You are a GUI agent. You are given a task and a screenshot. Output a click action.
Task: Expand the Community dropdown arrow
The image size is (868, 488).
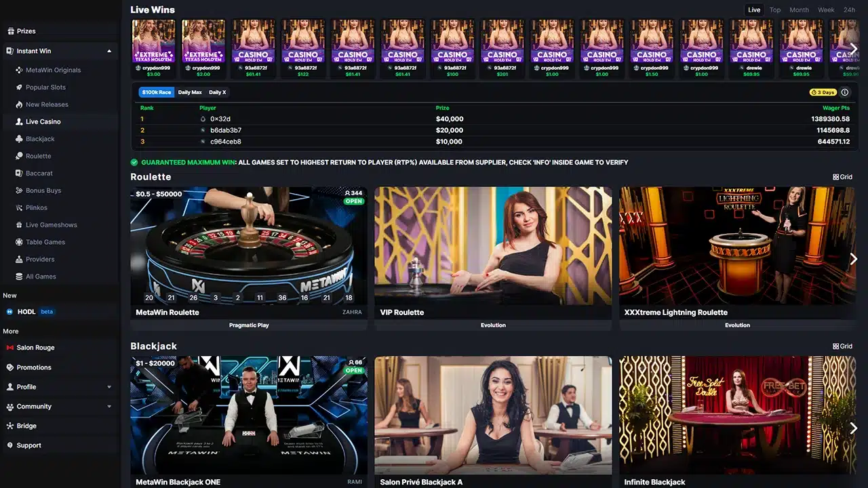109,407
